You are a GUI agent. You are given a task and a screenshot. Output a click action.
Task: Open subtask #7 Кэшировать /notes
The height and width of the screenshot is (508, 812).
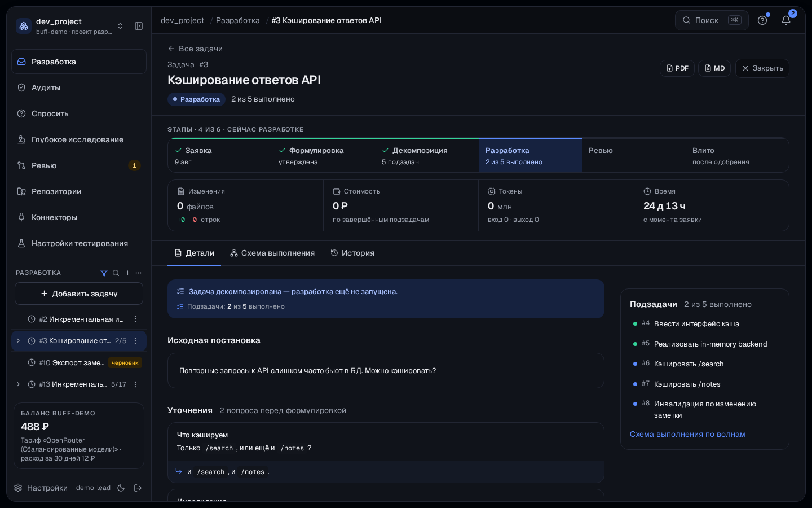705,384
